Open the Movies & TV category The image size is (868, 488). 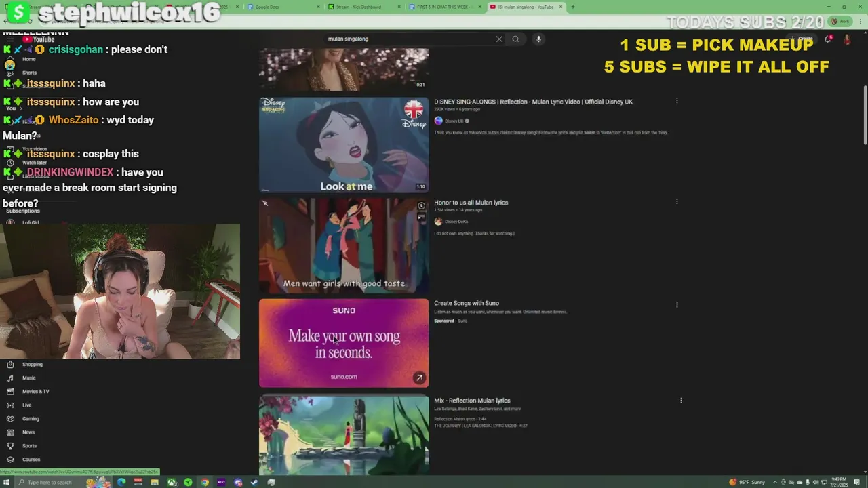35,391
